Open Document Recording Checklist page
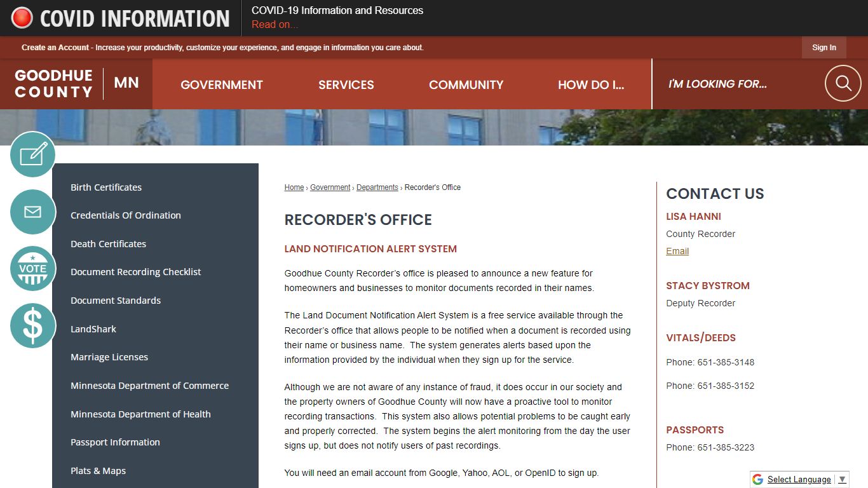 [x=135, y=272]
